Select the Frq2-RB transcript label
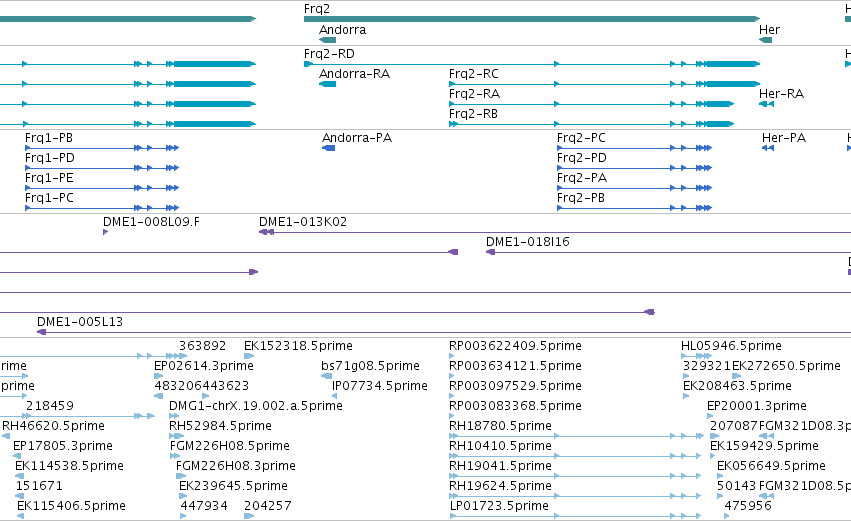This screenshot has height=521, width=851. pyautogui.click(x=473, y=114)
